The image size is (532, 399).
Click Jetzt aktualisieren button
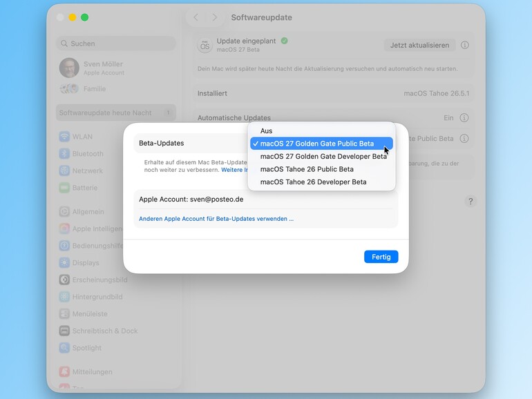pyautogui.click(x=419, y=45)
